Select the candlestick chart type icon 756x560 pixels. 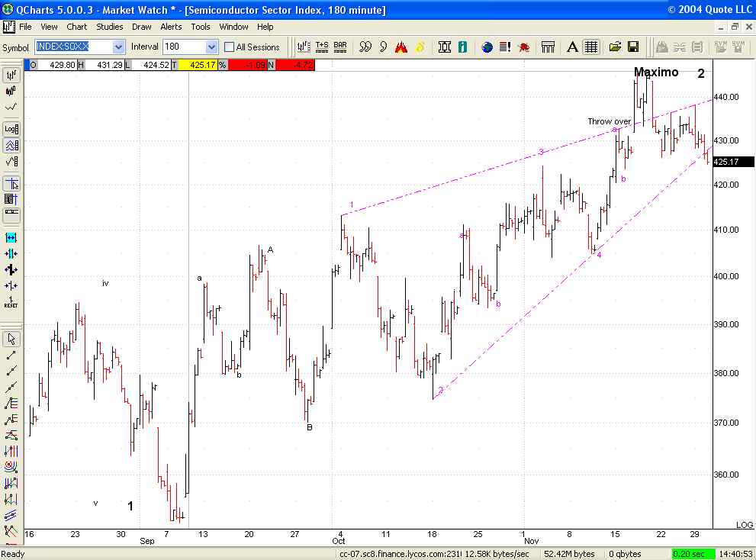(11, 91)
